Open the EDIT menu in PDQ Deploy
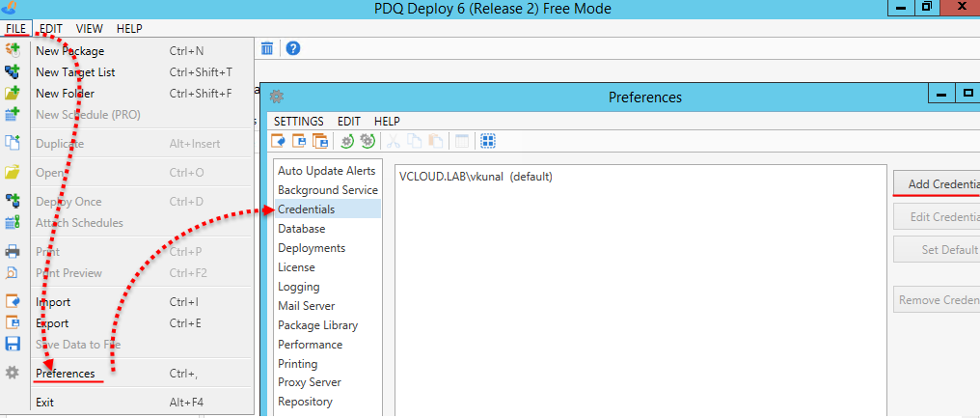 pos(50,29)
